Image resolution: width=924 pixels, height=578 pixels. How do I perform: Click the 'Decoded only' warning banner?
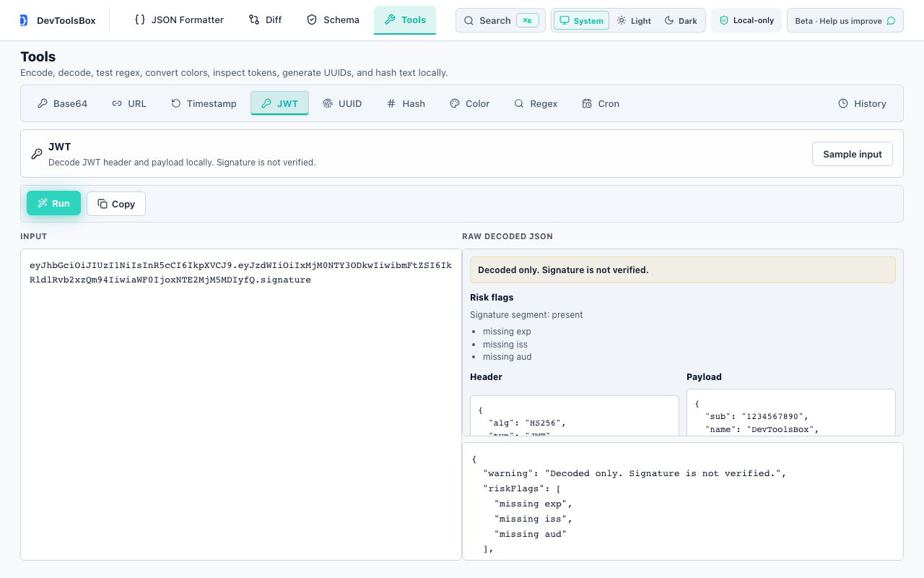pos(683,269)
